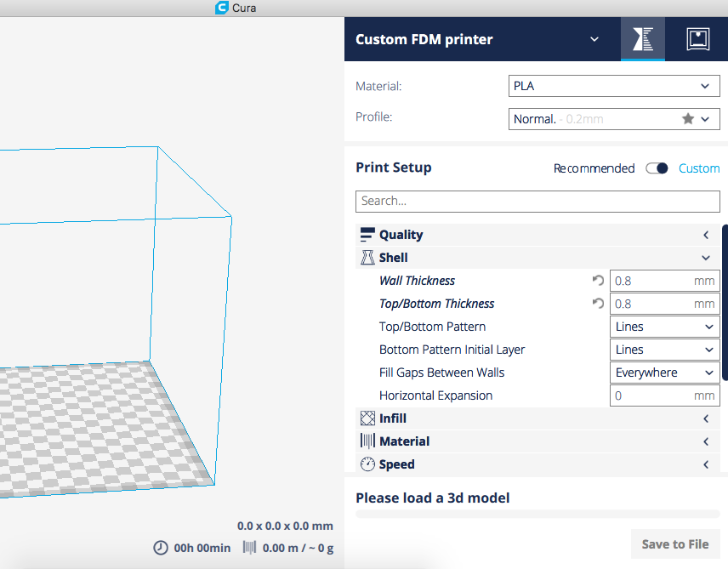Click the Wall Thickness value field
The image size is (728, 569).
click(665, 281)
